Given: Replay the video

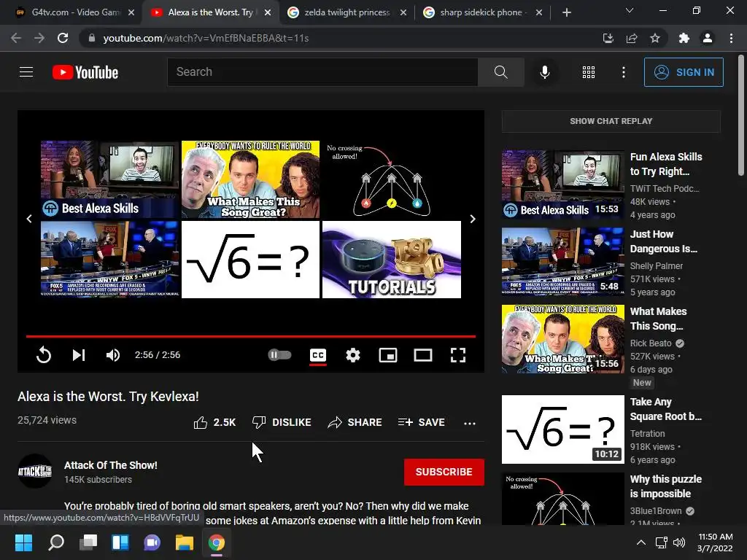Looking at the screenshot, I should coord(43,355).
